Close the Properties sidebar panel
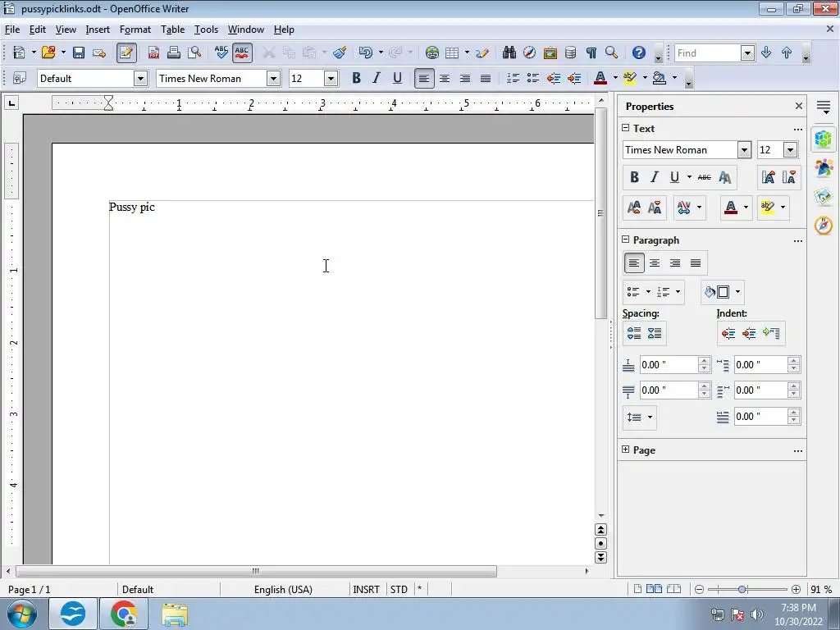The image size is (840, 630). tap(799, 106)
